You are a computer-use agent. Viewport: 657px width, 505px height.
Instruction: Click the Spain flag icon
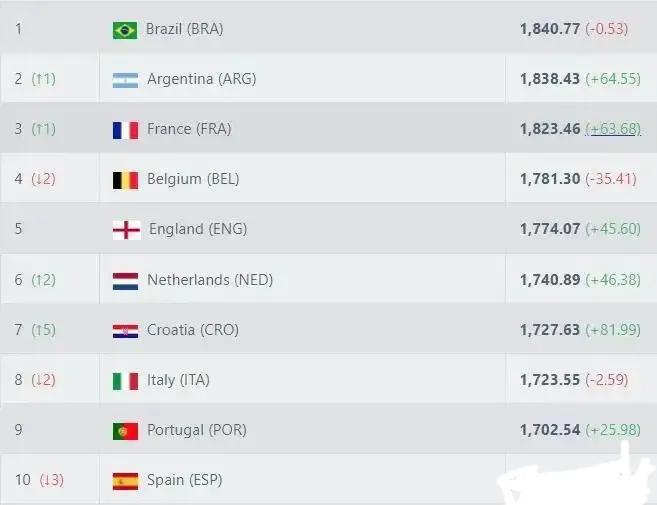(125, 480)
